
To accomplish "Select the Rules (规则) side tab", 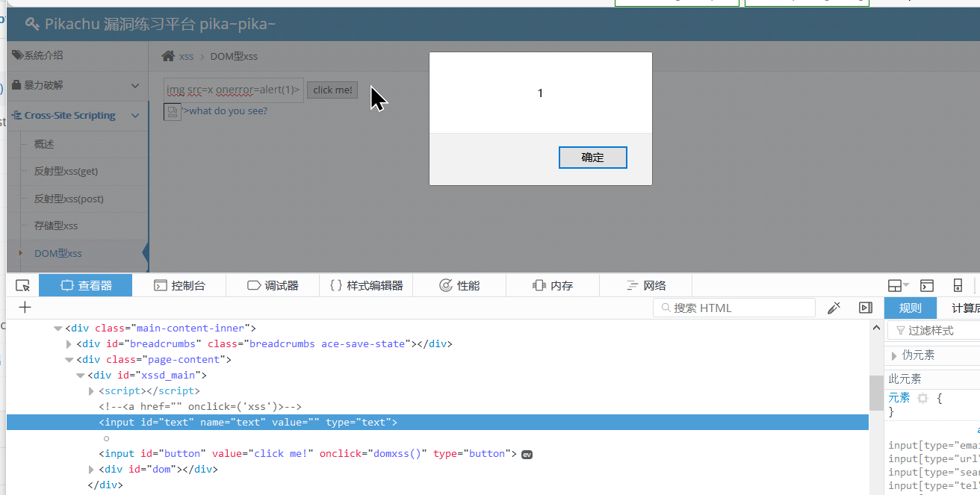I will [x=910, y=308].
